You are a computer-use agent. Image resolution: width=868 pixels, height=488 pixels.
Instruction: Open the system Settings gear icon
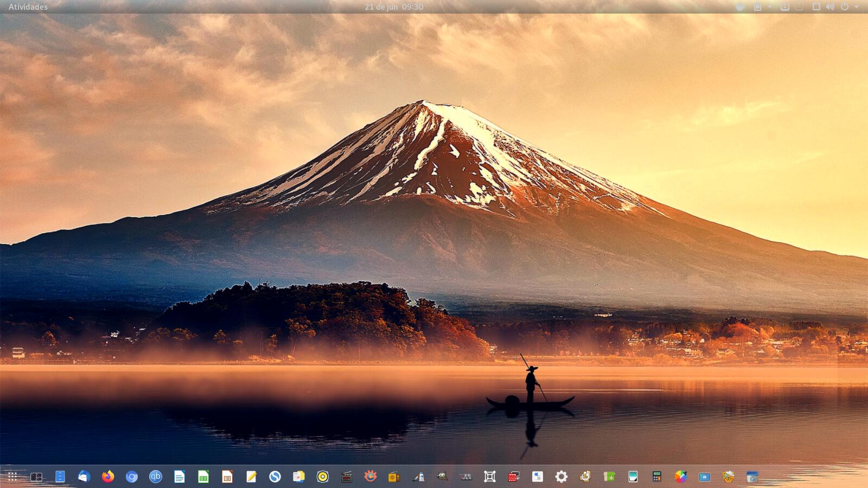[561, 477]
